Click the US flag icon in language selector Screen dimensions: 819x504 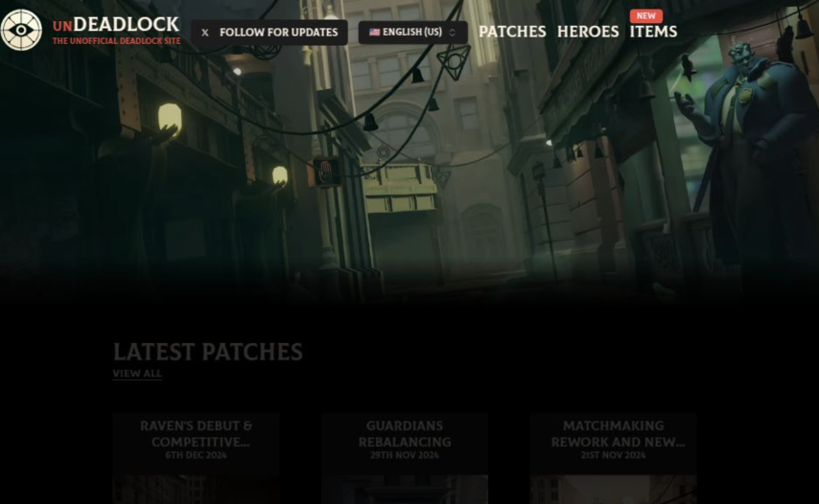click(375, 32)
